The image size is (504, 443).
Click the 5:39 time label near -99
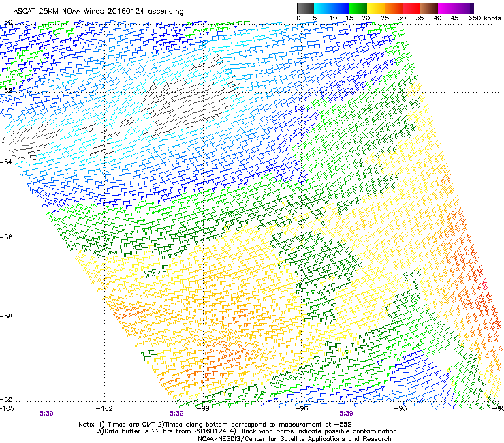coord(176,414)
